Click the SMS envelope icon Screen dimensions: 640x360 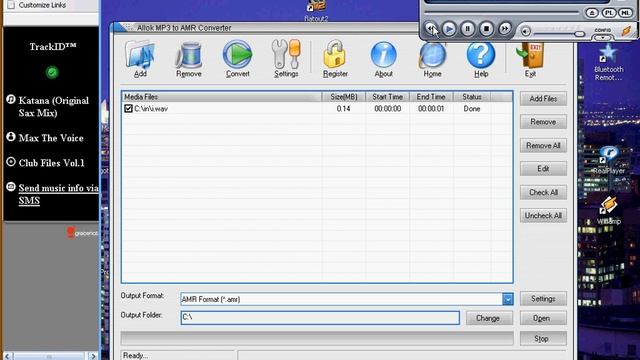pyautogui.click(x=11, y=187)
